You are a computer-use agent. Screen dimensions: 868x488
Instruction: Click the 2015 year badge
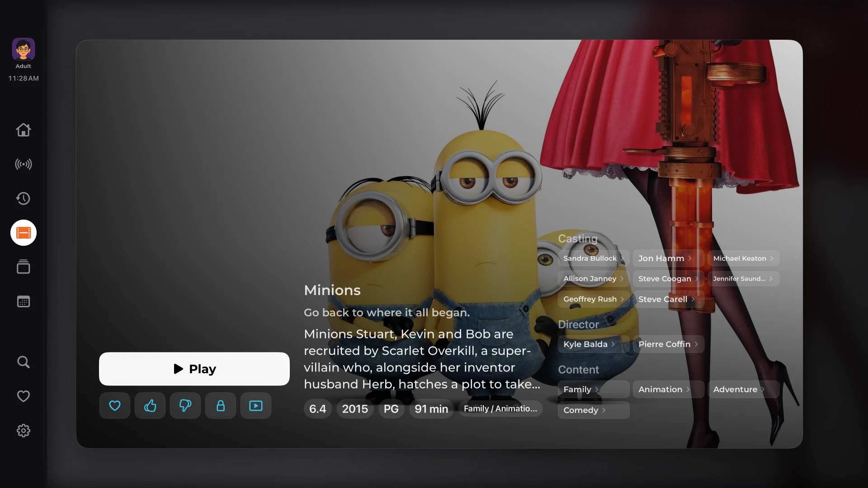click(355, 409)
